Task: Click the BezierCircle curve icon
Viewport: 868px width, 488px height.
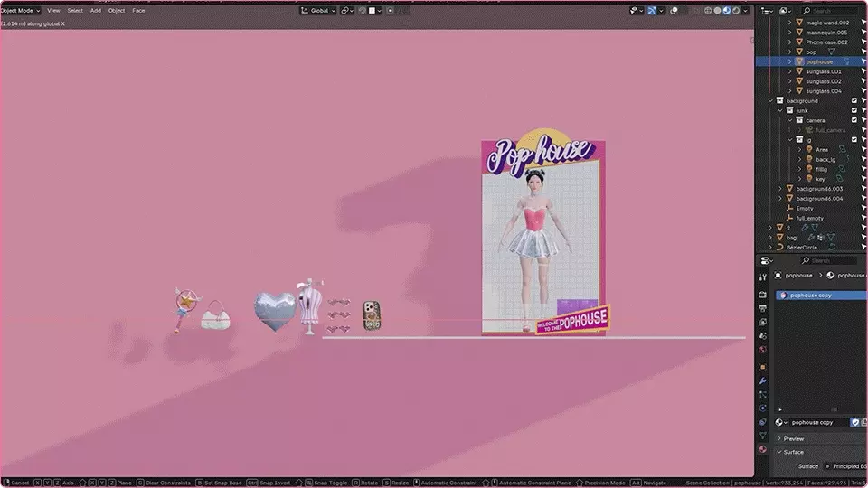Action: coord(780,248)
